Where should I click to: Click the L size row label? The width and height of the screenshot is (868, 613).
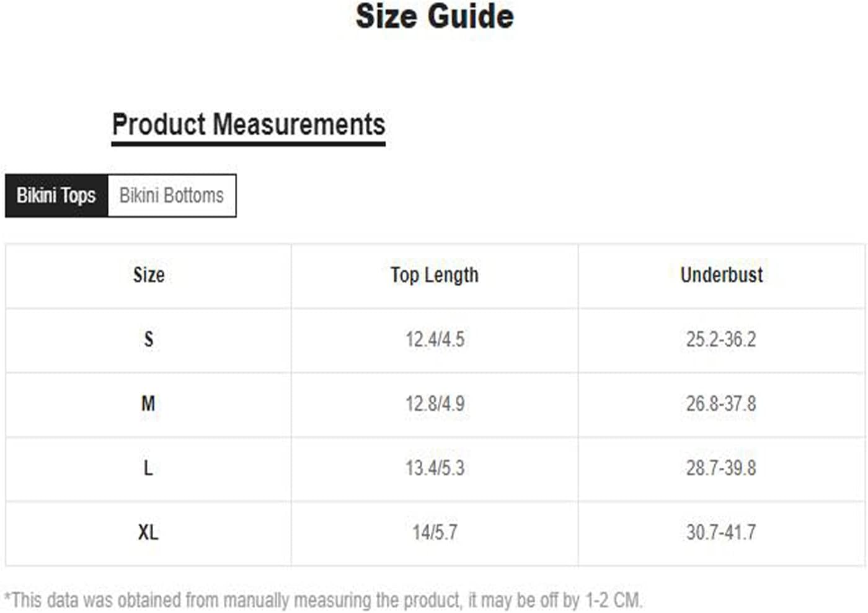[x=149, y=468]
